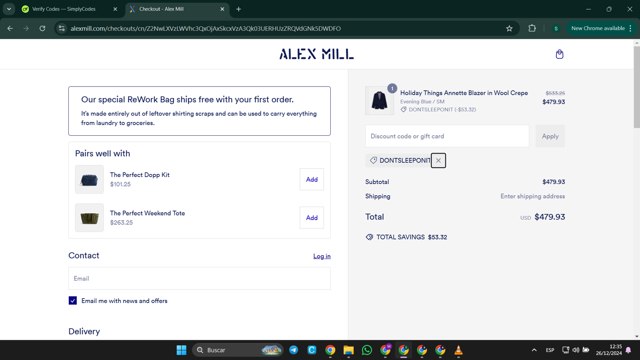
Task: Click the taskbar Buscar search box
Action: click(238, 350)
